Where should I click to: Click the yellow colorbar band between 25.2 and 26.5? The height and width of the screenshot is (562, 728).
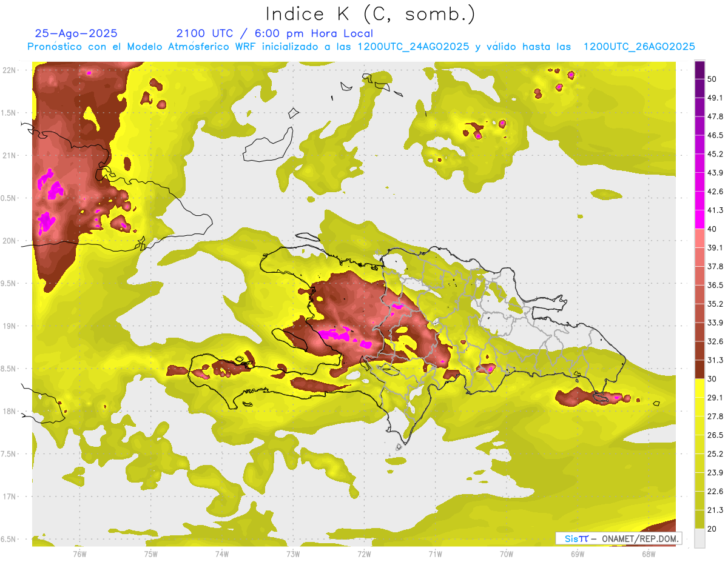click(699, 444)
